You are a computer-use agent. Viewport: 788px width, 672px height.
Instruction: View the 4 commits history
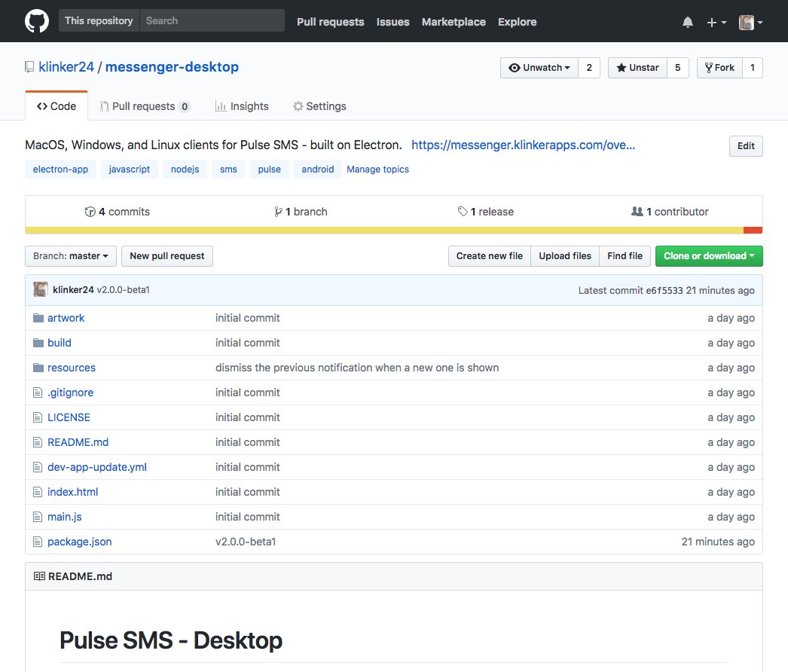click(117, 212)
